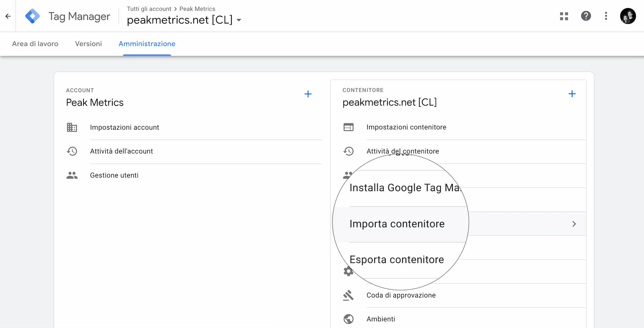
Task: Expand the Importa contenitore chevron
Action: click(x=574, y=224)
